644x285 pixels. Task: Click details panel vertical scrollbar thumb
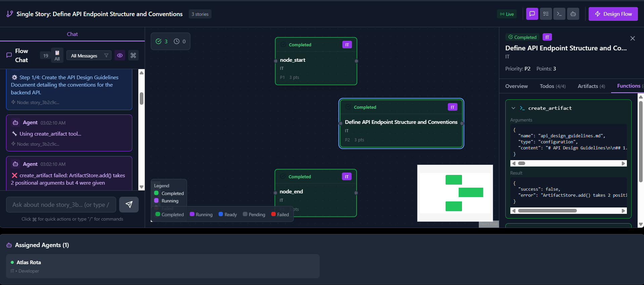[x=641, y=142]
